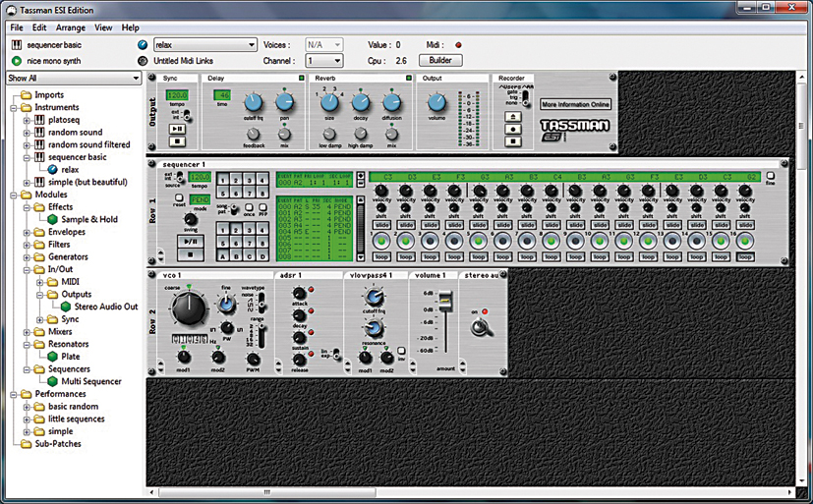Open the 'Show All' filter dropdown
This screenshot has width=813, height=504.
[74, 79]
